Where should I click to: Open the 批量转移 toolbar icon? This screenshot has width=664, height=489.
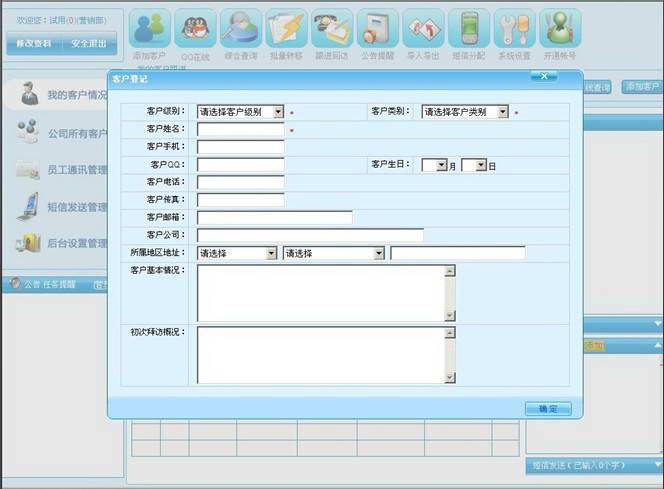pos(287,28)
